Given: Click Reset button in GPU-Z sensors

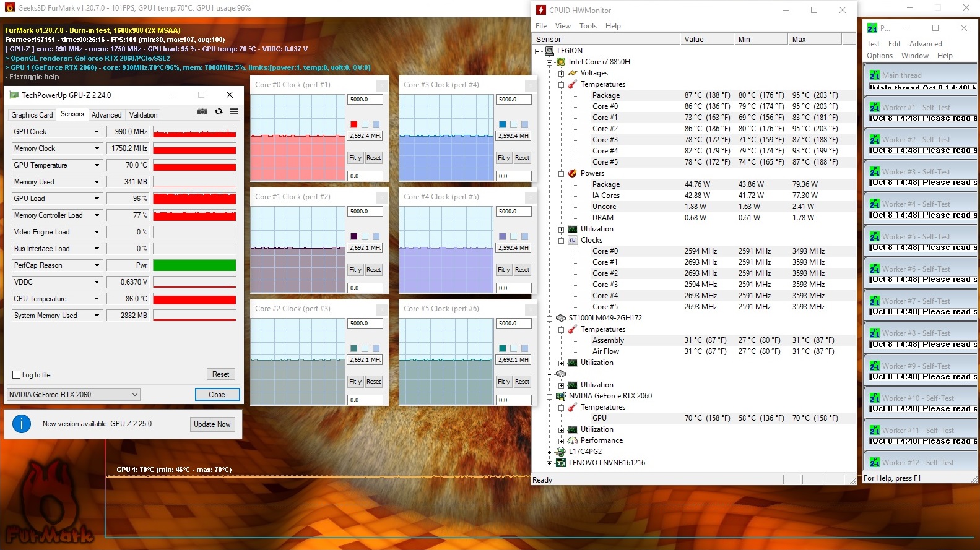Looking at the screenshot, I should coord(221,374).
